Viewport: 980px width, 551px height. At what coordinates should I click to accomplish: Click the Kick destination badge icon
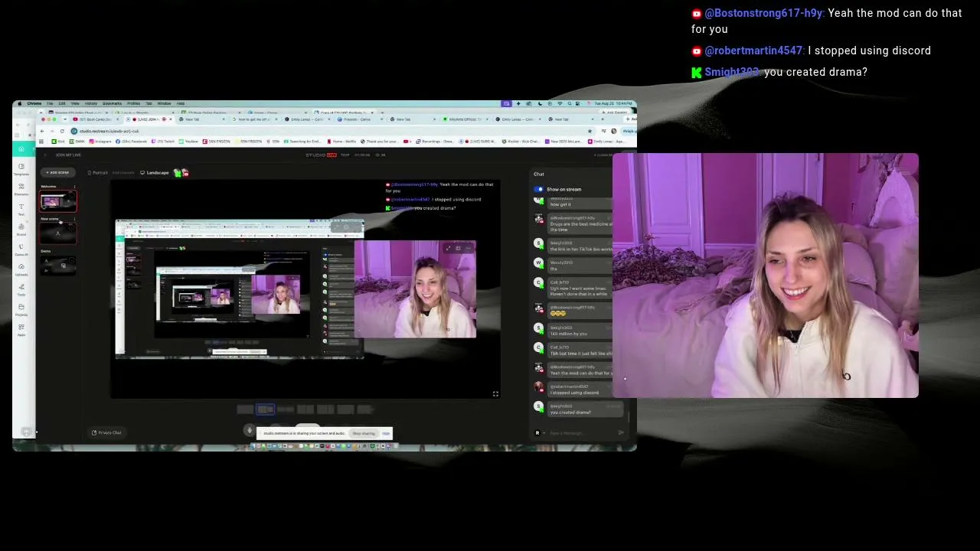coord(178,172)
